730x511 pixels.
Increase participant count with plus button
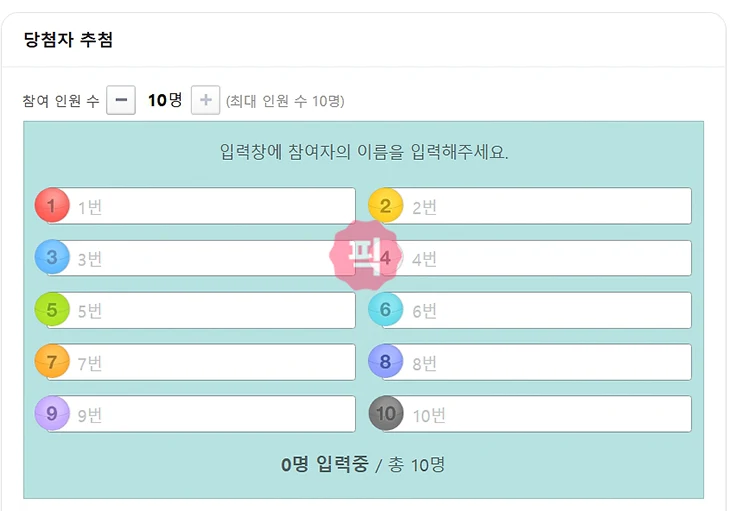(205, 100)
